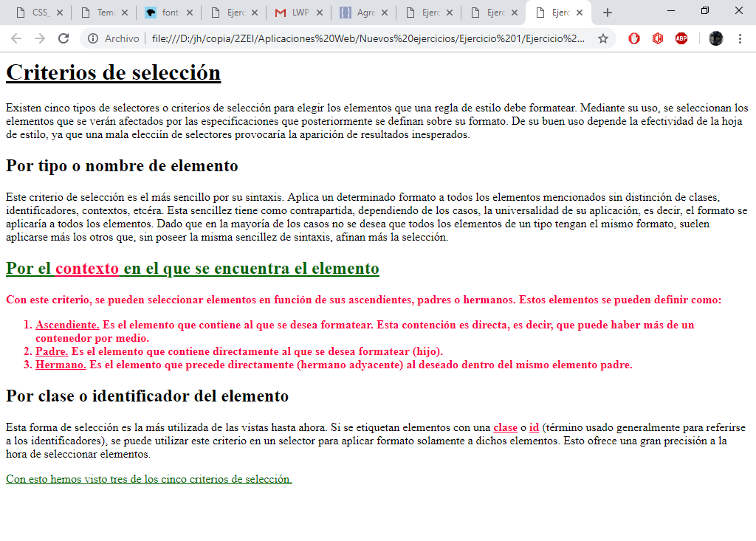Go back with the browser back arrow
The image size is (756, 541).
point(16,38)
